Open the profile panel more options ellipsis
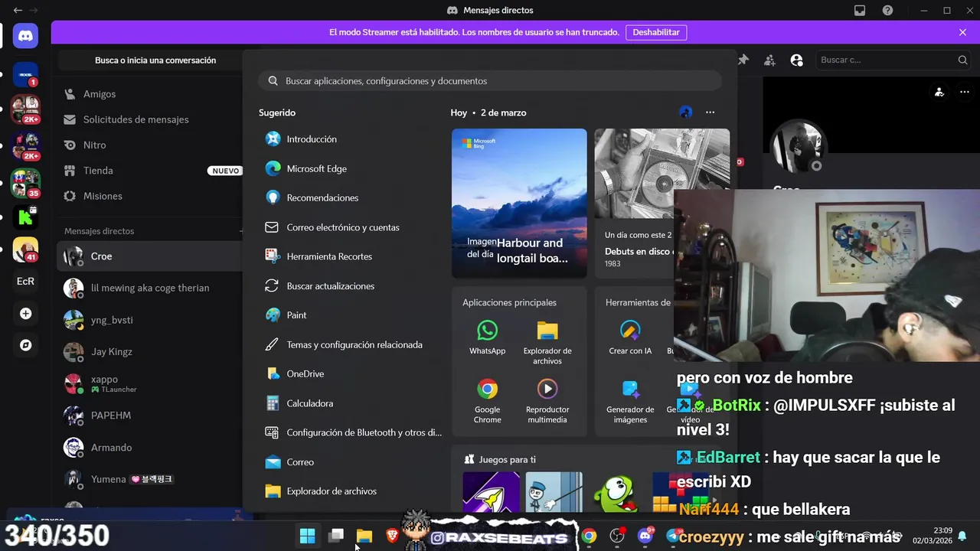980x551 pixels. pyautogui.click(x=964, y=92)
